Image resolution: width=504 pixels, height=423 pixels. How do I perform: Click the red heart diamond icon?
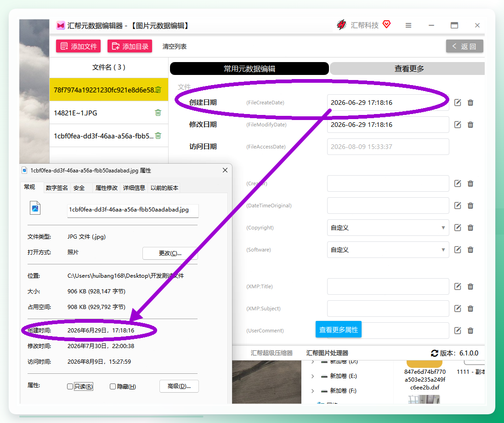click(x=387, y=24)
